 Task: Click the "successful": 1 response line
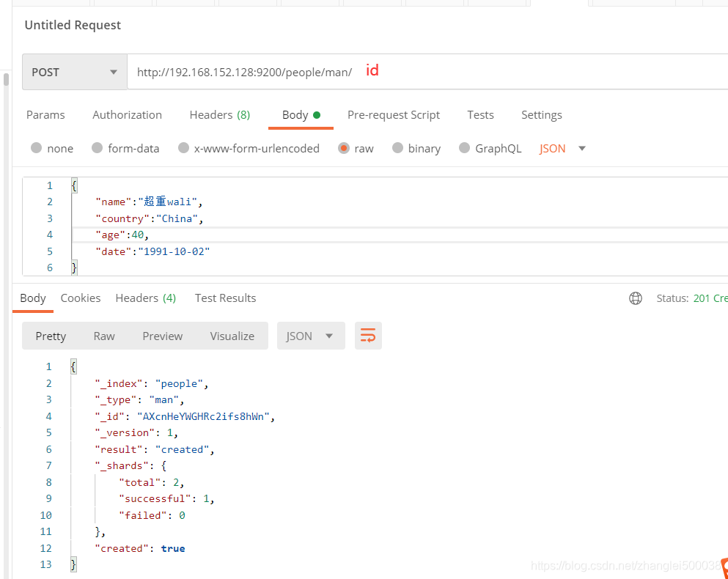coord(166,498)
